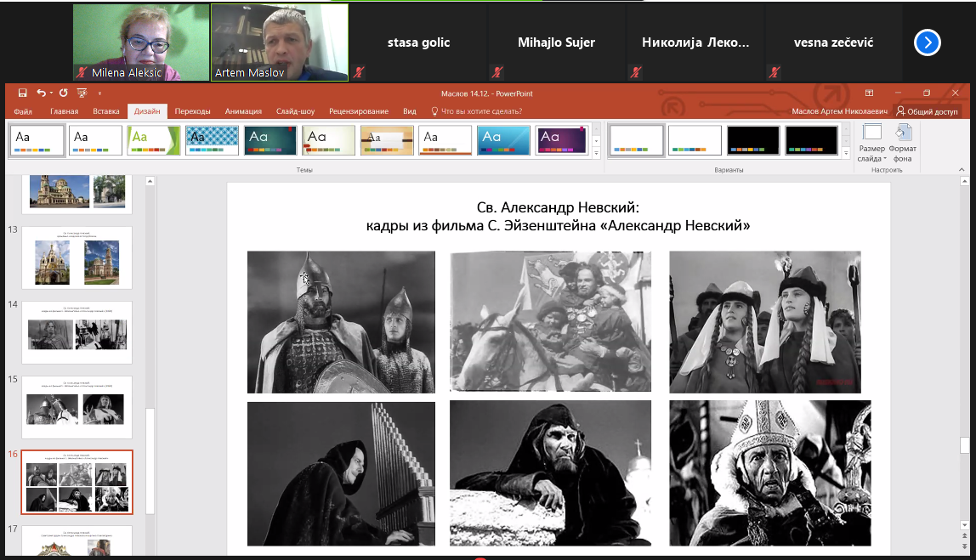This screenshot has height=560, width=976.
Task: Select the fourth, black variant in Варианты
Action: click(812, 140)
